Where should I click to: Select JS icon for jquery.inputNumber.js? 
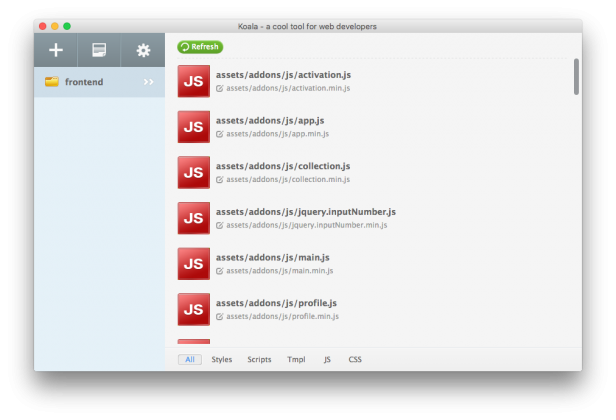[x=194, y=218]
